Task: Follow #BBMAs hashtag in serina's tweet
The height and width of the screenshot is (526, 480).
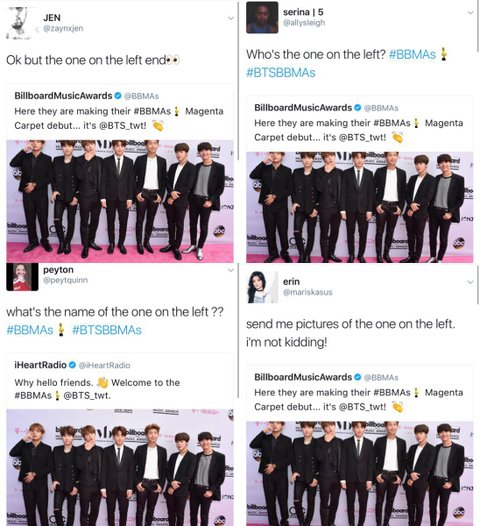Action: (x=412, y=54)
